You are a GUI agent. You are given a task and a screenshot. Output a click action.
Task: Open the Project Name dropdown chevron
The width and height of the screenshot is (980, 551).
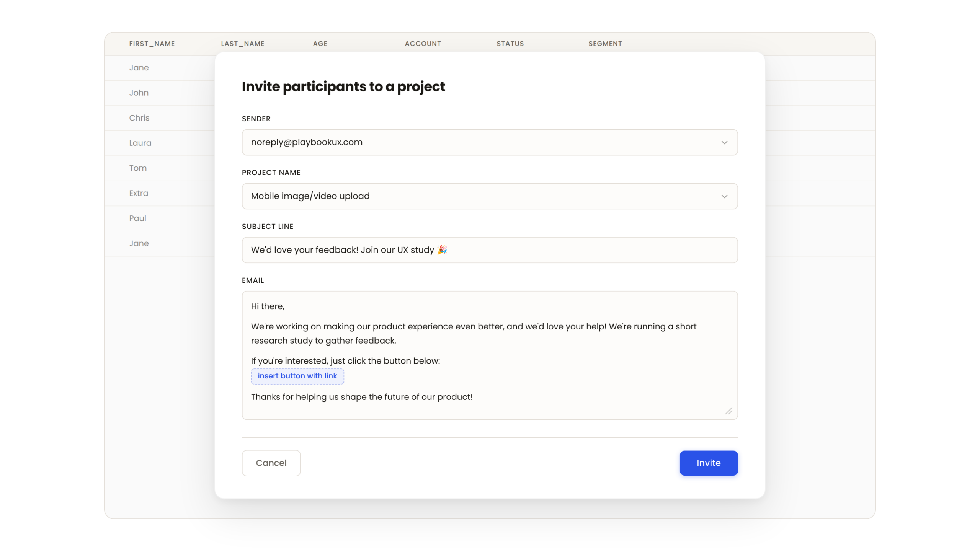tap(724, 196)
